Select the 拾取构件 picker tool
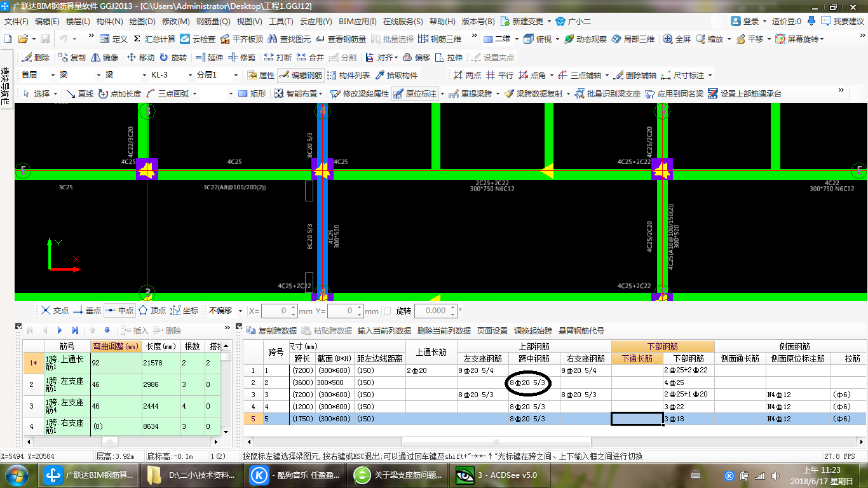This screenshot has width=868, height=488. point(397,75)
